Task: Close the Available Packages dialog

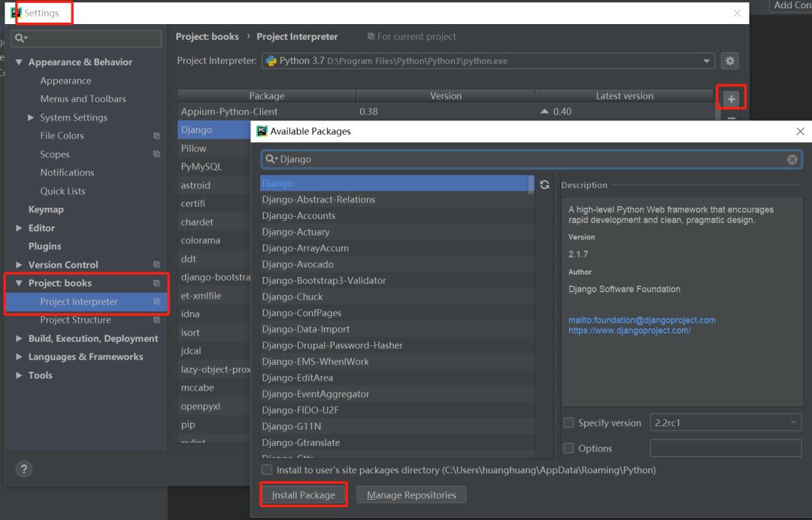Action: coord(800,131)
